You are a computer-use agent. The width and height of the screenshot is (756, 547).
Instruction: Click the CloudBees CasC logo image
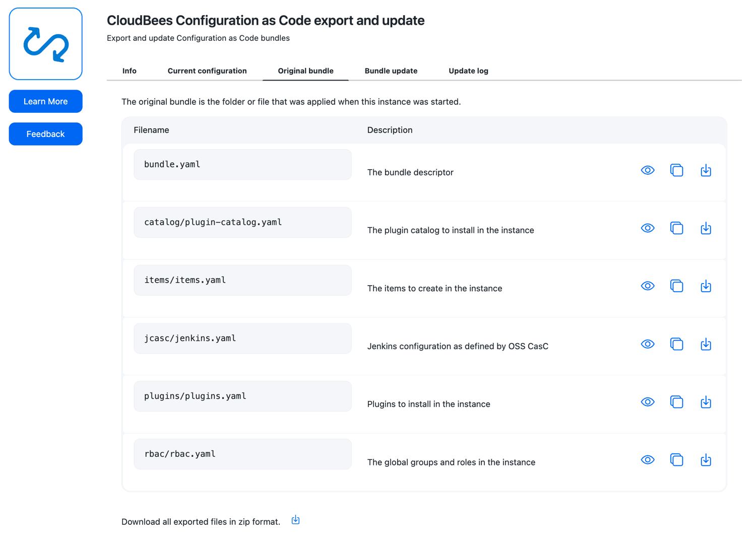pos(46,44)
